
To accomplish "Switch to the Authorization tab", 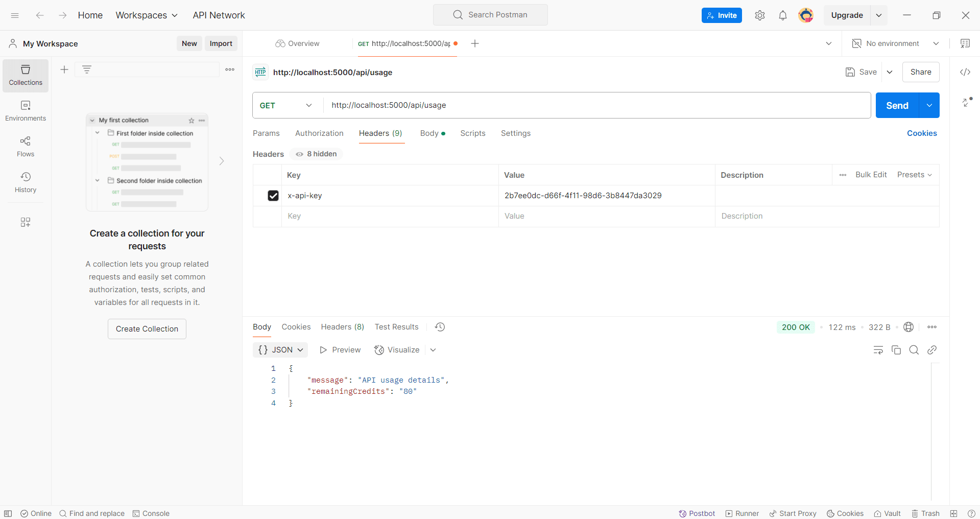I will point(319,133).
